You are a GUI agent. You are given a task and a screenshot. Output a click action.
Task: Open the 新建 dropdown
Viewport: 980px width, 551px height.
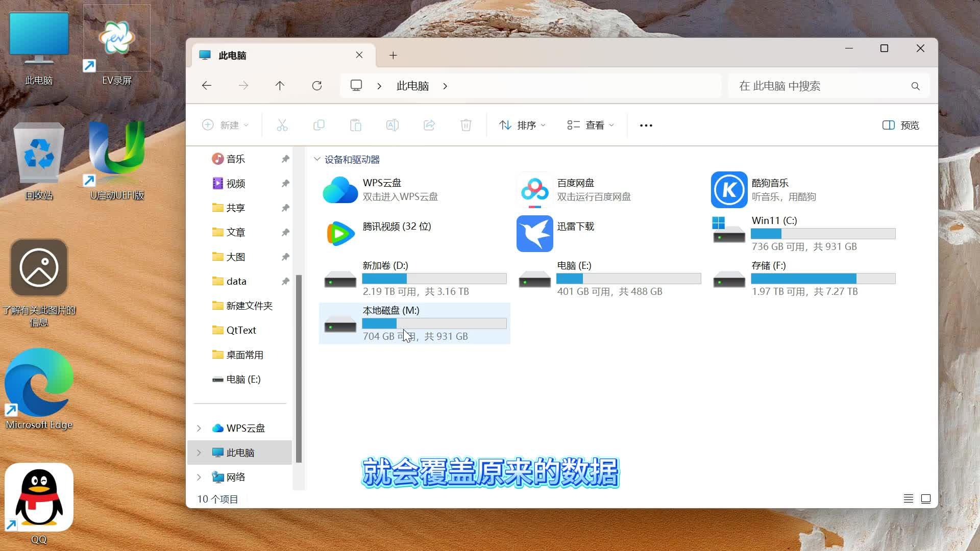click(226, 126)
